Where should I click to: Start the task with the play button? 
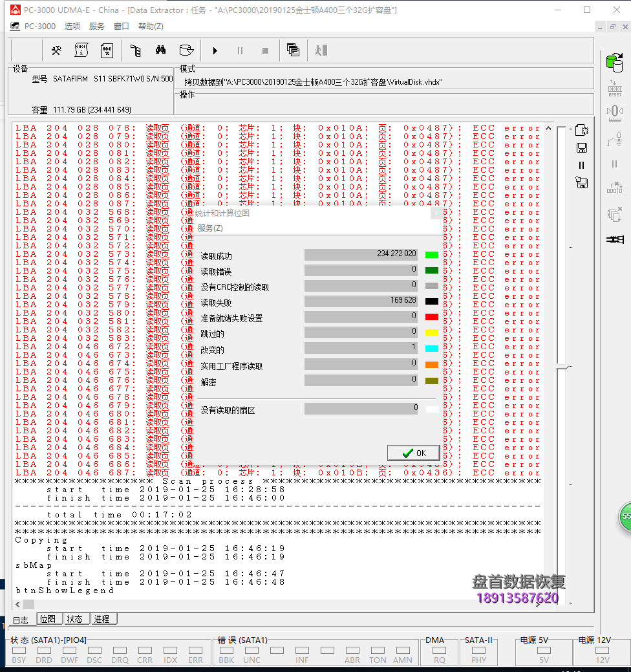(215, 51)
